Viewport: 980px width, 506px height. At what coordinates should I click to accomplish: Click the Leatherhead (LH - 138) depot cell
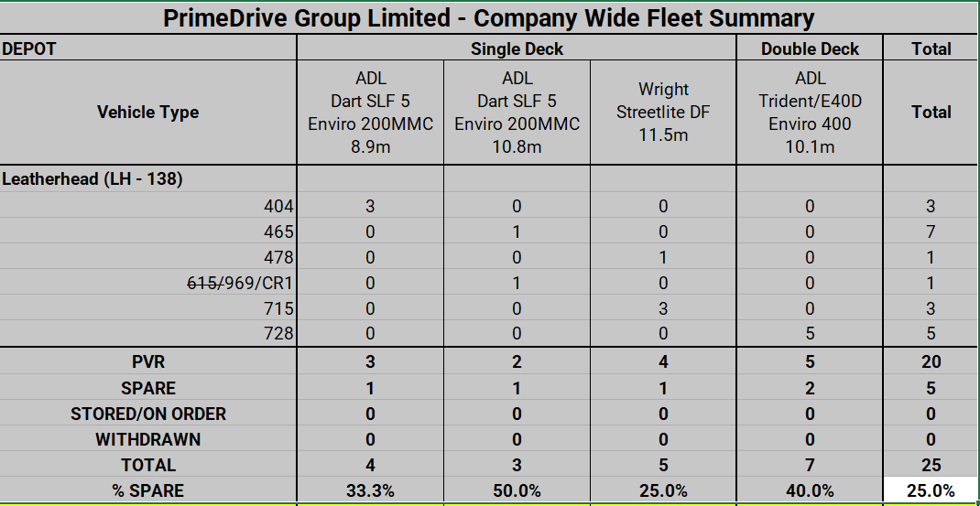93,179
